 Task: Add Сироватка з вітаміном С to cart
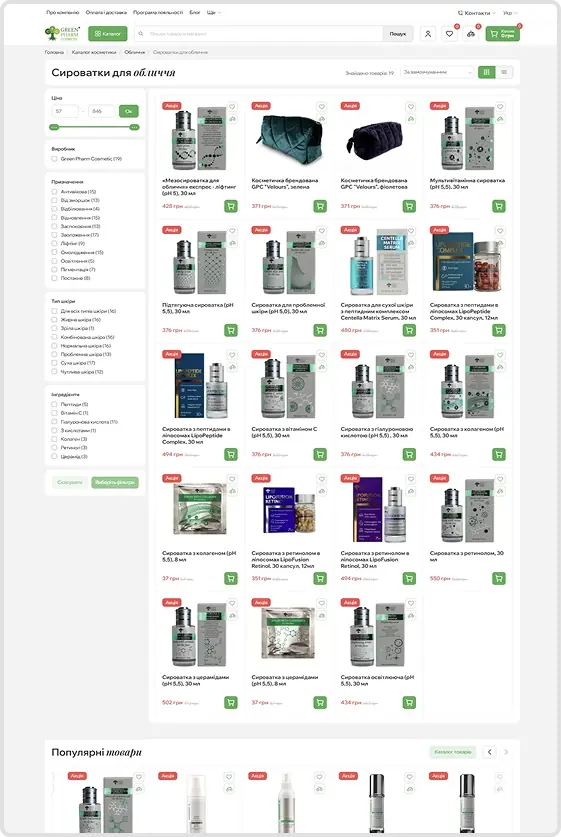[320, 454]
